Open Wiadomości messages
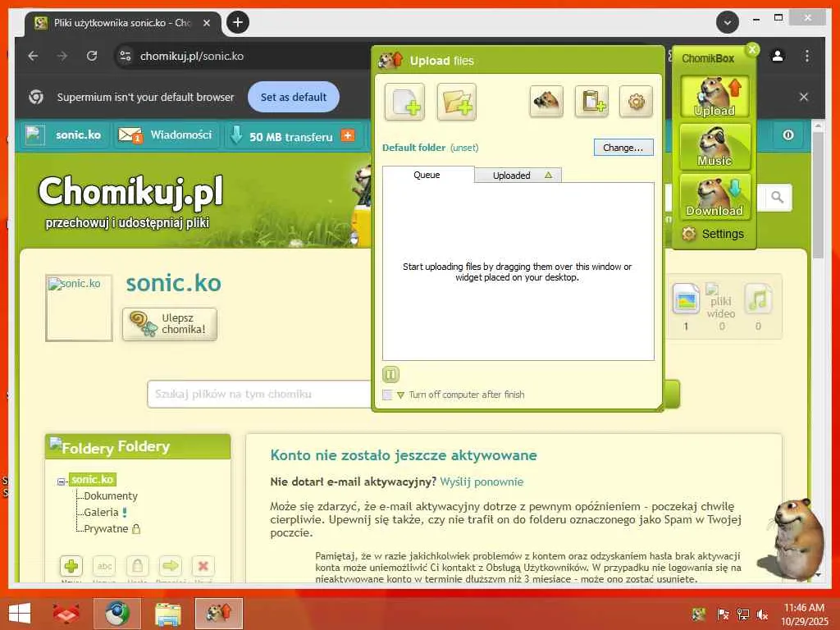840x630 pixels. click(x=166, y=135)
